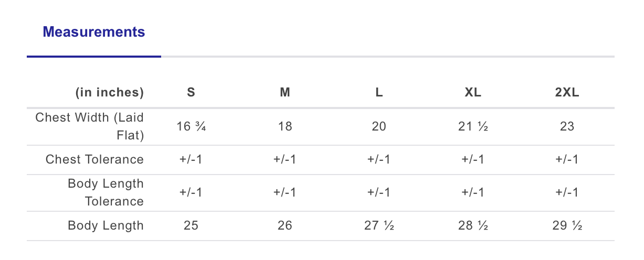Select the L size column header
The width and height of the screenshot is (644, 260).
pyautogui.click(x=379, y=93)
